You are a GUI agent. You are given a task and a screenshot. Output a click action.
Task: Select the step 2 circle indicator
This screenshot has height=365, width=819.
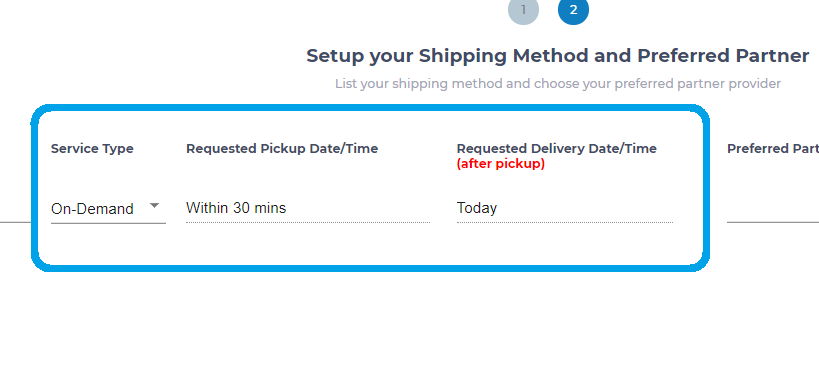[574, 9]
